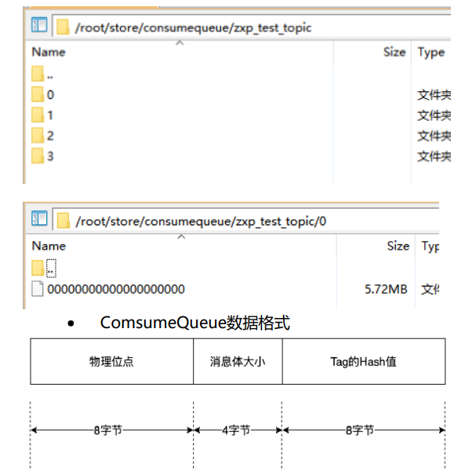Viewport: 476px width, 471px height.
Task: Click the folder icon in the zxp_test_topic/0 path bar
Action: pos(64,221)
